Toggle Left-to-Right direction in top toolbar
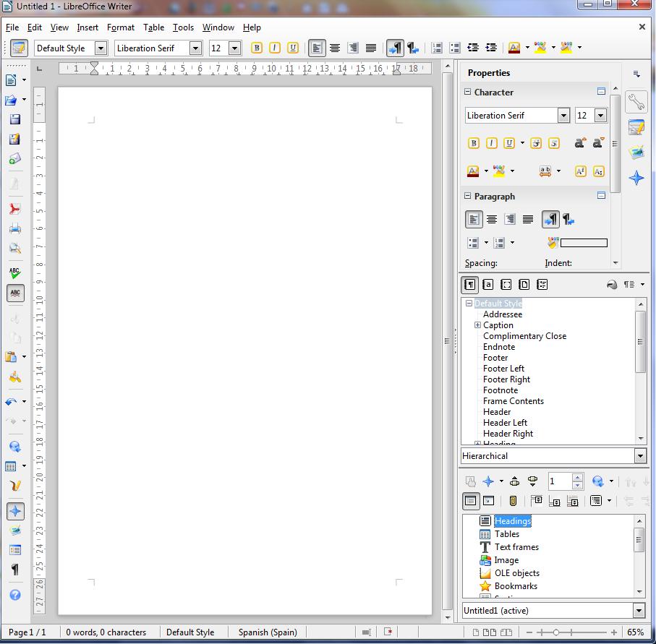The width and height of the screenshot is (656, 644). 394,48
